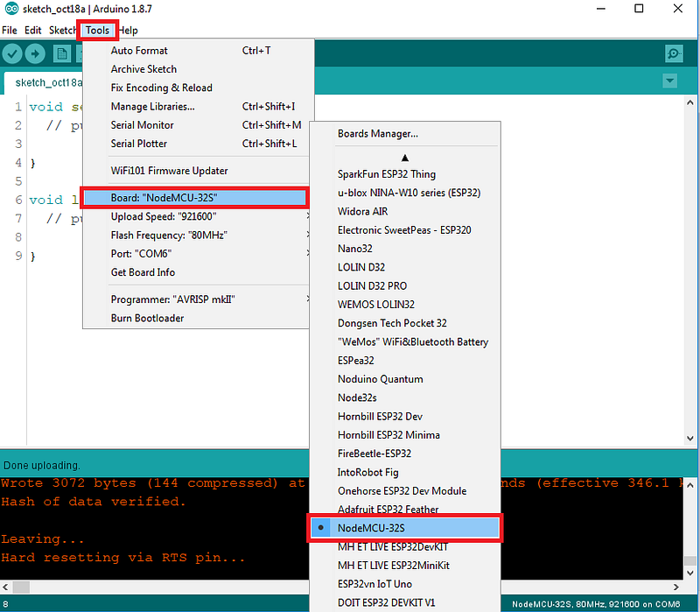Expand Port: "COM6" submenu

(x=196, y=254)
